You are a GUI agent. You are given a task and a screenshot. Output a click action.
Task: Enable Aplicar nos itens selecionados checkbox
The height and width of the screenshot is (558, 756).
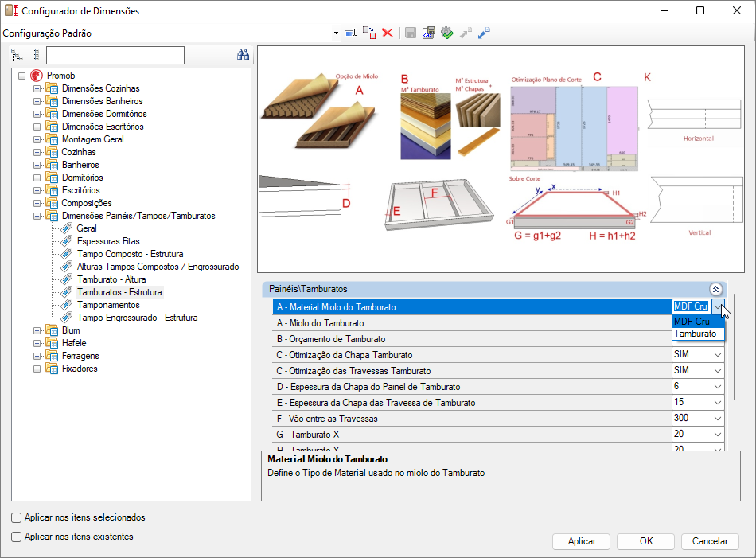(x=17, y=517)
